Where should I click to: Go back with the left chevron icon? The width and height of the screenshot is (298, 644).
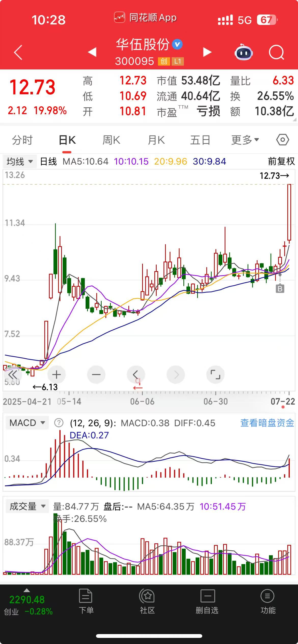point(18,52)
